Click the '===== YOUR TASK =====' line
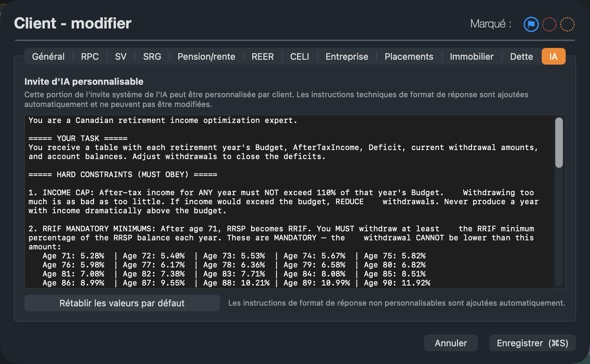Viewport: 590px width, 364px height. click(78, 139)
